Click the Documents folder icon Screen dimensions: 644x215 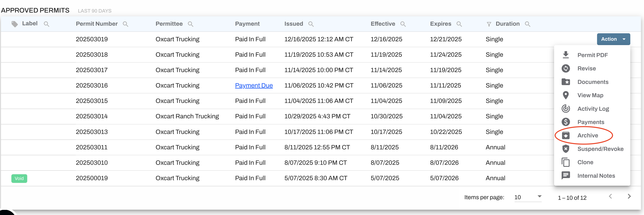click(x=566, y=82)
